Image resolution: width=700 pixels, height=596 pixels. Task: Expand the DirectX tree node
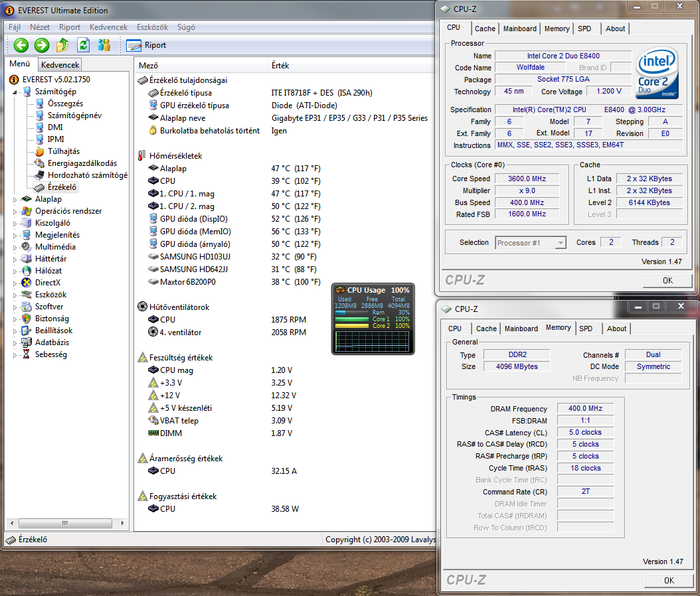pos(15,283)
